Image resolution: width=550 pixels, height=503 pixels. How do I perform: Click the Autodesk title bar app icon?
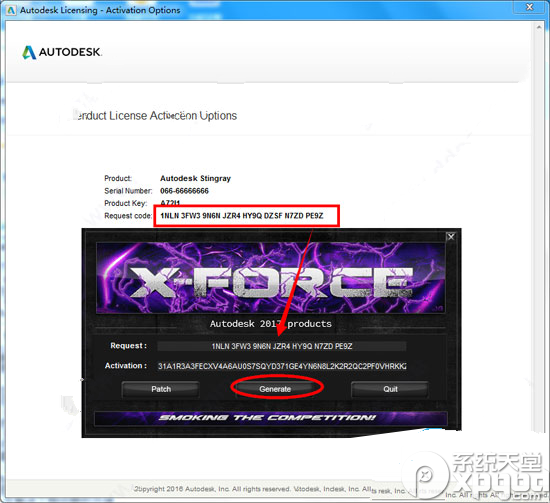tap(11, 10)
